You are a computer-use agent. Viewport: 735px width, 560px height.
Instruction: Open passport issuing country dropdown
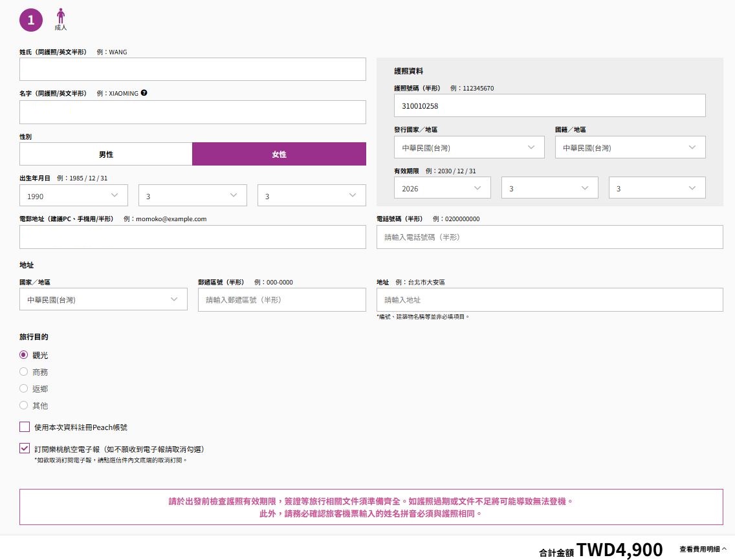click(469, 147)
